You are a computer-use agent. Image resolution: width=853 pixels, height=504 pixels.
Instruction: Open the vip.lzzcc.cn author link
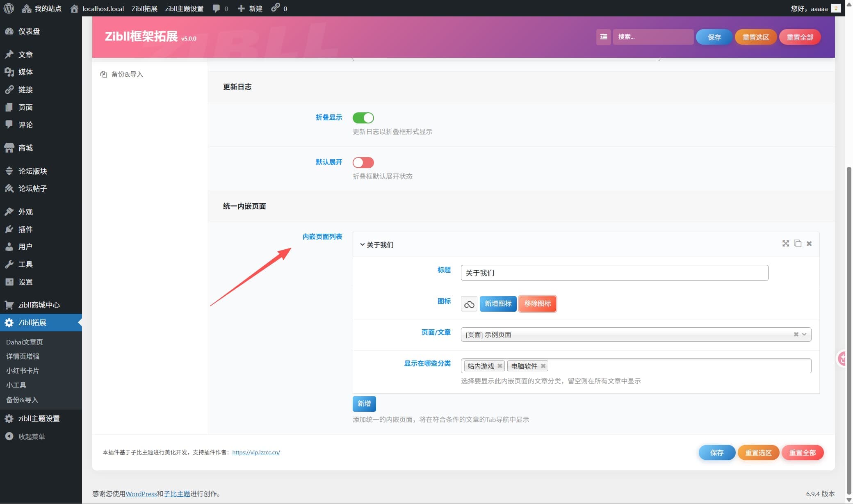click(x=256, y=452)
